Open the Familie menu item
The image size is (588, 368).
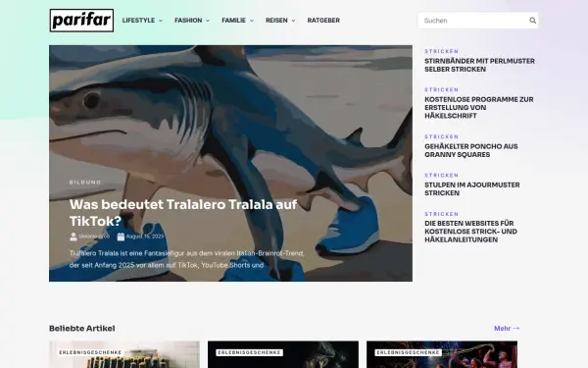tap(233, 21)
